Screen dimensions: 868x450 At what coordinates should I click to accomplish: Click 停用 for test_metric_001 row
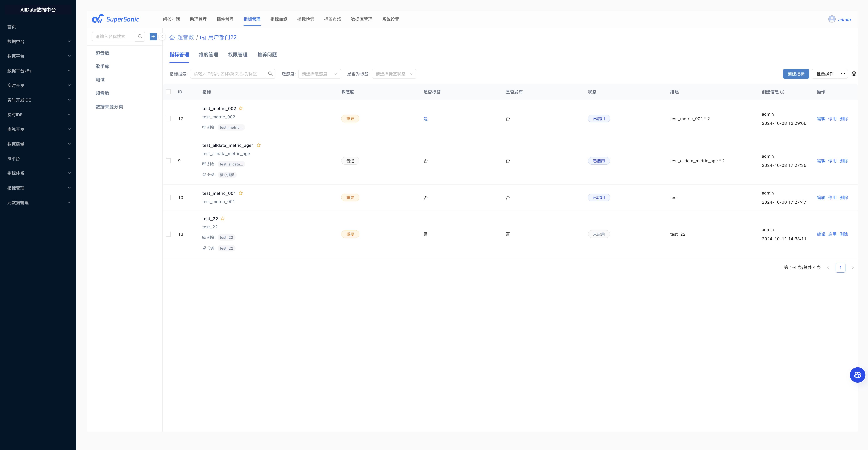tap(832, 198)
